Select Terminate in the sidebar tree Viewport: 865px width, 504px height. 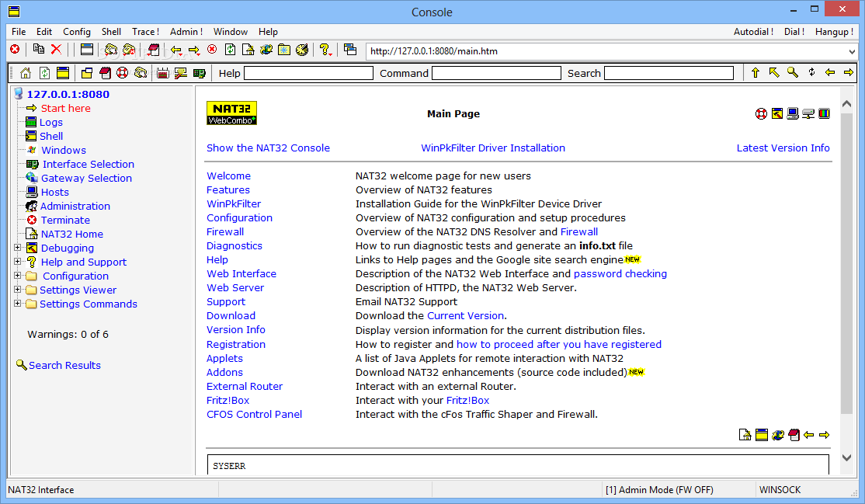click(x=65, y=220)
